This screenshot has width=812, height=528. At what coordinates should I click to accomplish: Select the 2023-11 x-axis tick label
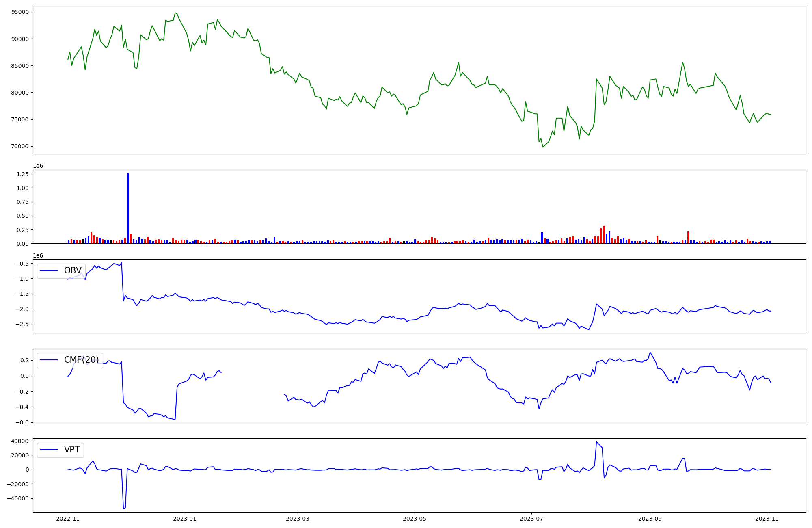click(767, 518)
